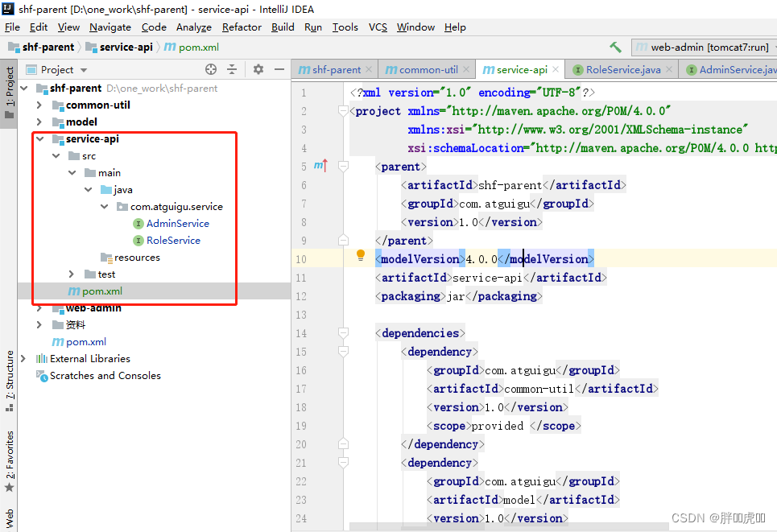Open the VCS menu
777x532 pixels.
click(378, 27)
